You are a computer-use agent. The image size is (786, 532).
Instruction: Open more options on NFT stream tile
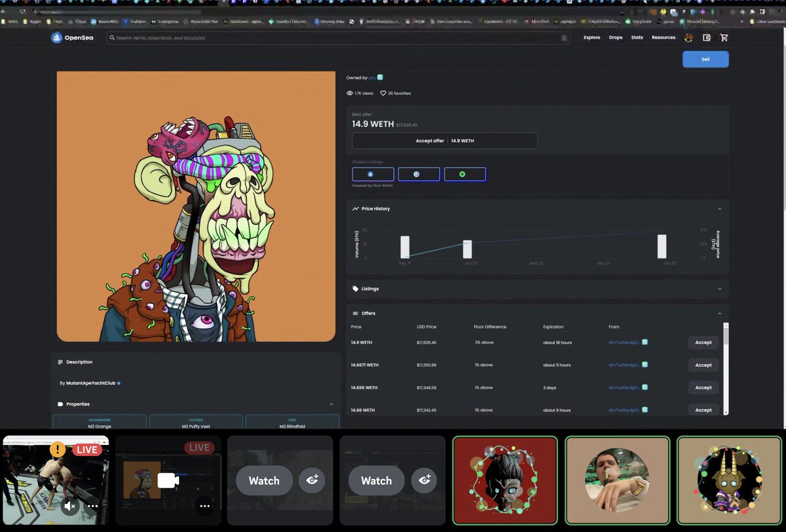click(204, 506)
